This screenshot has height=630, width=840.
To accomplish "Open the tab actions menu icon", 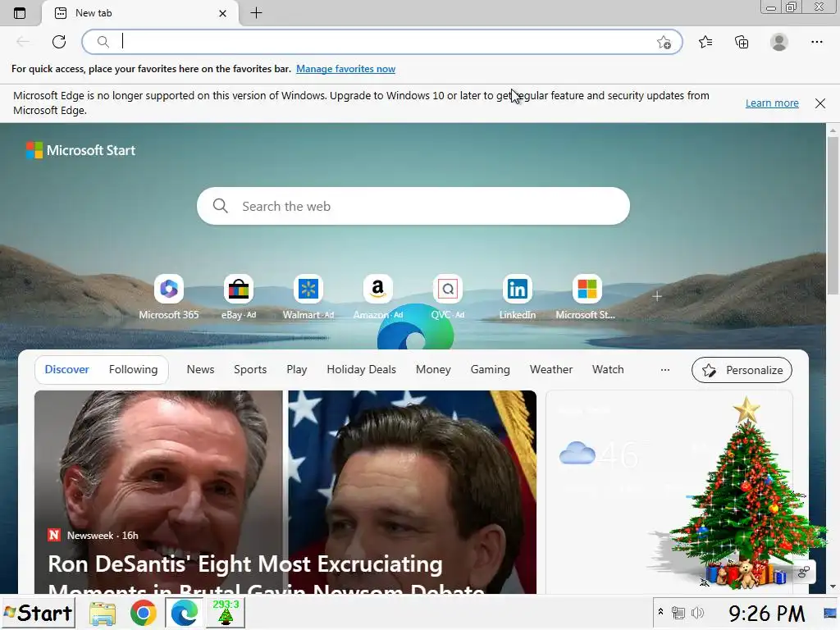I will click(x=20, y=13).
